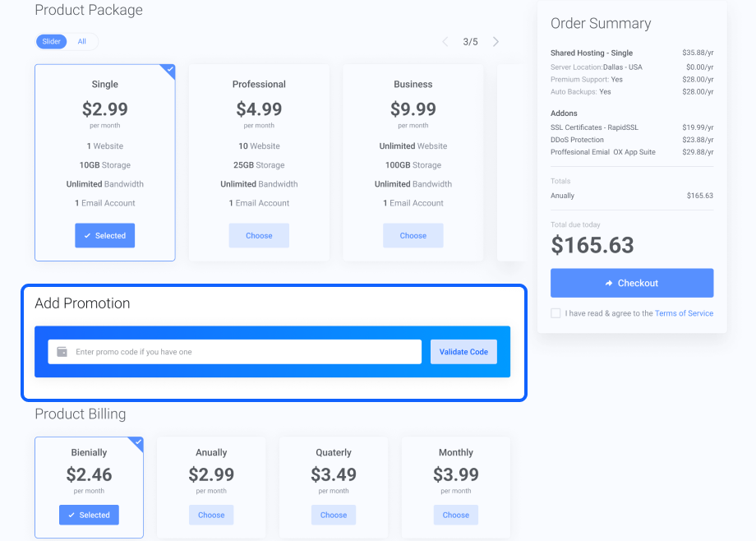Click 'Premium Support: Yes' row

632,80
